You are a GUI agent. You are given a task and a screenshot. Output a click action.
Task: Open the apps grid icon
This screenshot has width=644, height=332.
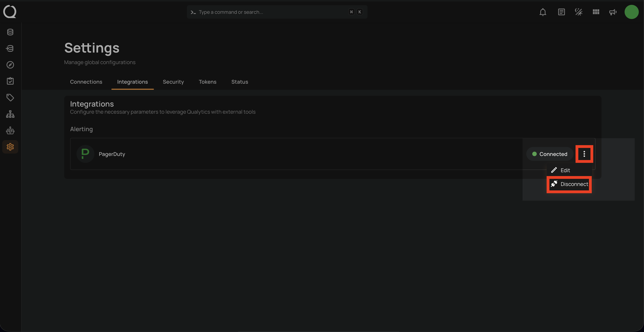coord(596,12)
